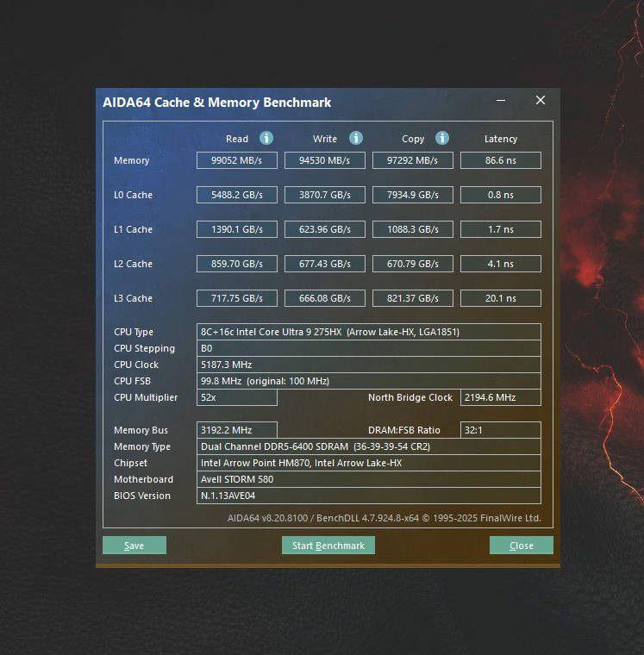Click the DRAM:FSB Ratio value field
644x655 pixels.
click(x=501, y=430)
